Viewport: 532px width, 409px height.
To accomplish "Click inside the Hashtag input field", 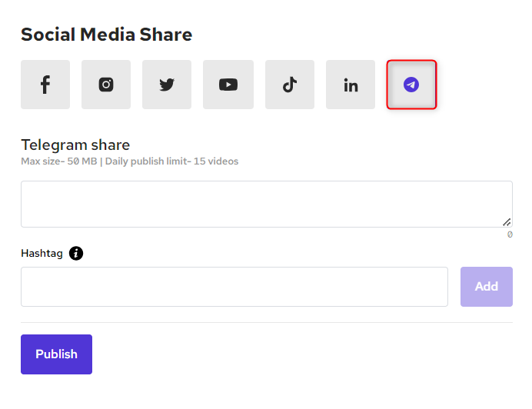I will click(x=234, y=287).
